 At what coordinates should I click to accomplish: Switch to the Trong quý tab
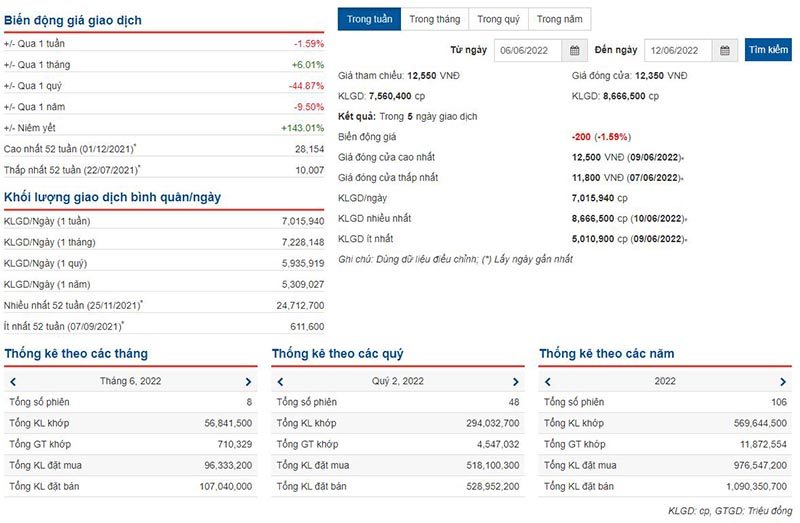[497, 19]
